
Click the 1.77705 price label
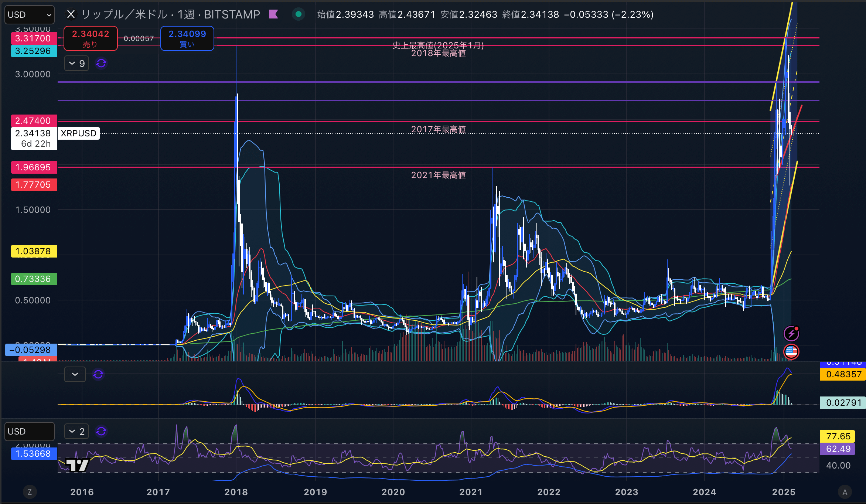[34, 185]
